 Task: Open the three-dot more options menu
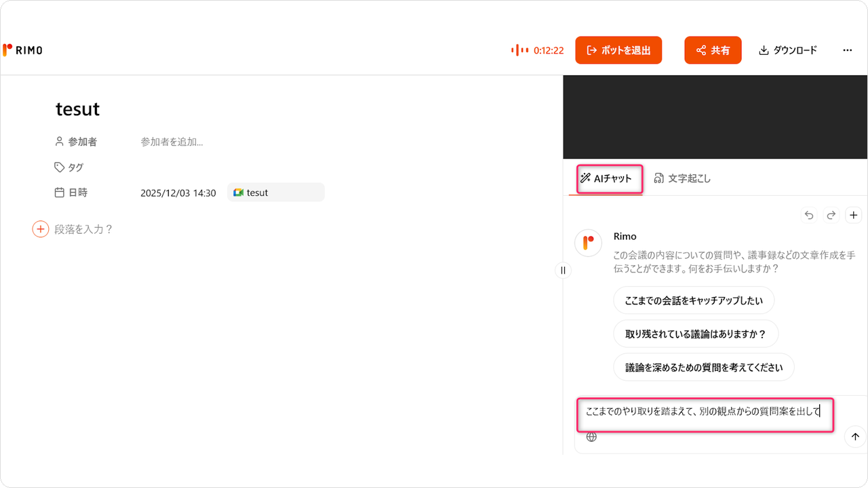(848, 50)
